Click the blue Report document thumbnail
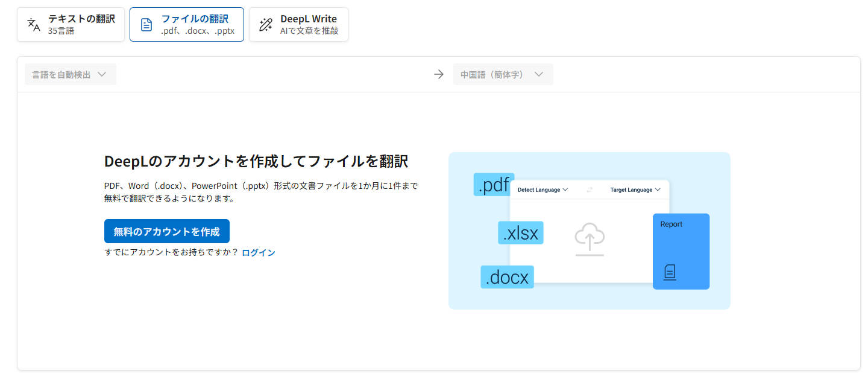This screenshot has height=379, width=868. 681,252
